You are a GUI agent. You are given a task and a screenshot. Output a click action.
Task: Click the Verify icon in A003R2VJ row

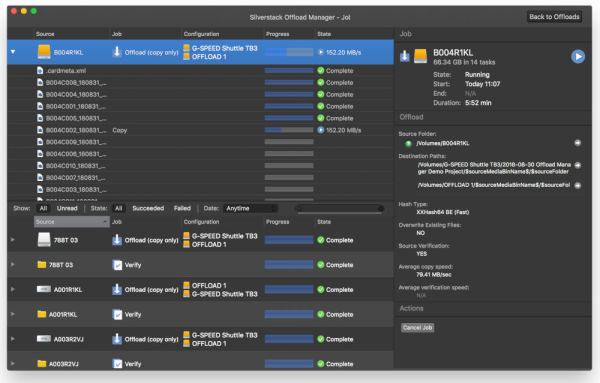[117, 363]
